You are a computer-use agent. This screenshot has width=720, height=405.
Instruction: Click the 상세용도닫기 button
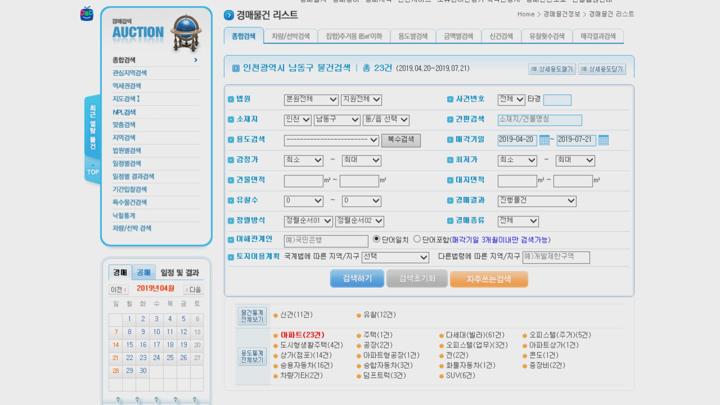602,69
